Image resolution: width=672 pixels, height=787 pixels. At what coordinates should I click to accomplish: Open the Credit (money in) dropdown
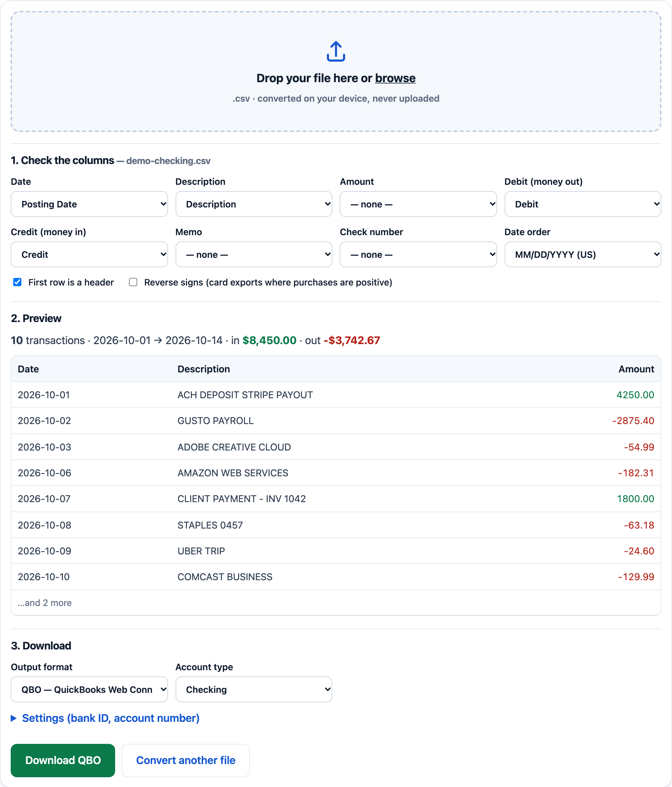click(x=89, y=254)
